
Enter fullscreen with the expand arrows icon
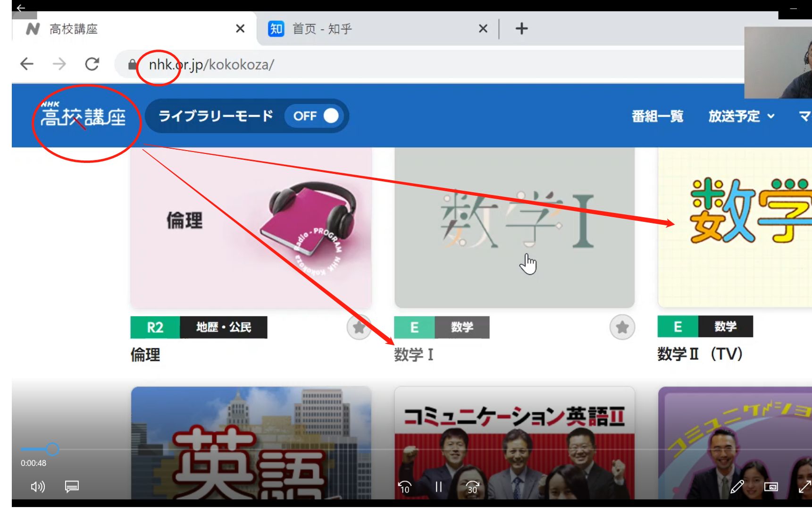[x=804, y=487]
